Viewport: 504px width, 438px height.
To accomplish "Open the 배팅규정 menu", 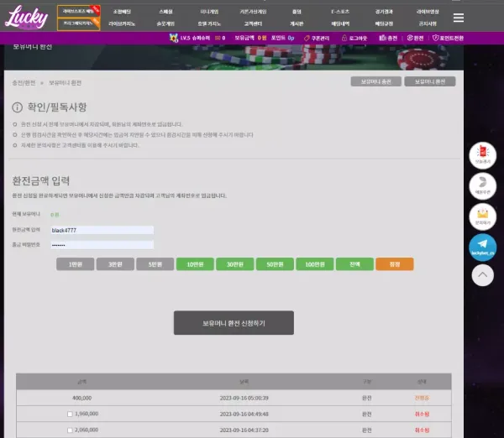I will [384, 23].
